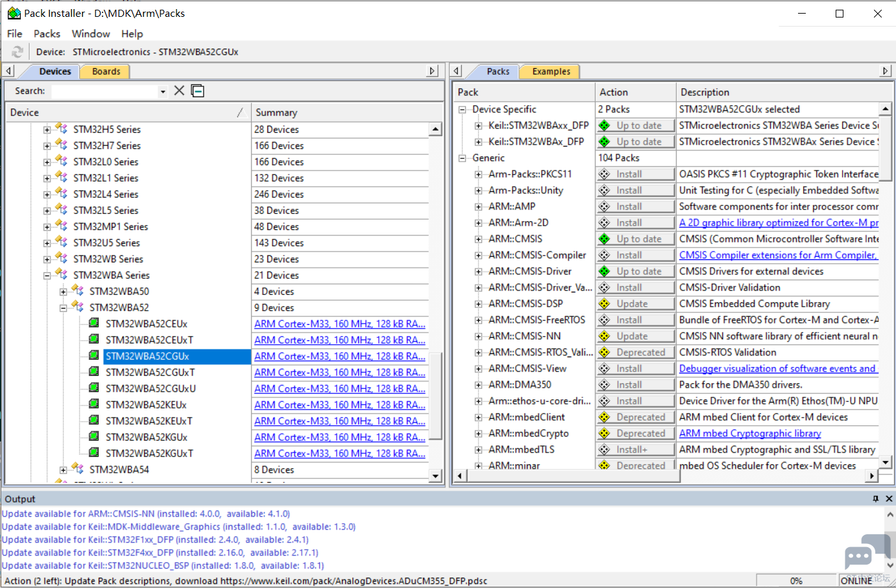
Task: Expand the STM32H7 Series node
Action: pyautogui.click(x=47, y=146)
